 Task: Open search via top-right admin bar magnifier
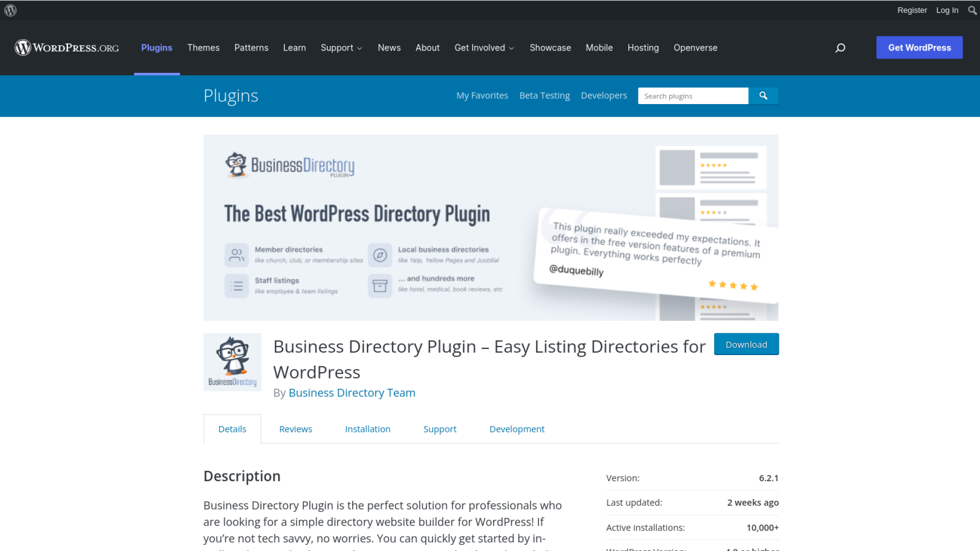click(x=972, y=10)
